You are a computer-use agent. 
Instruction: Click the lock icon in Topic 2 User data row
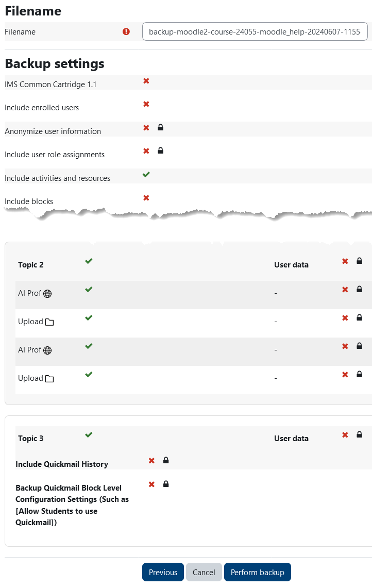360,261
